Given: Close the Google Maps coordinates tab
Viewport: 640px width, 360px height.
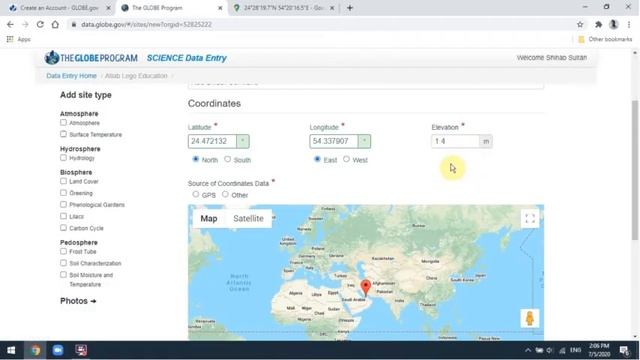Looking at the screenshot, I should click(x=332, y=8).
